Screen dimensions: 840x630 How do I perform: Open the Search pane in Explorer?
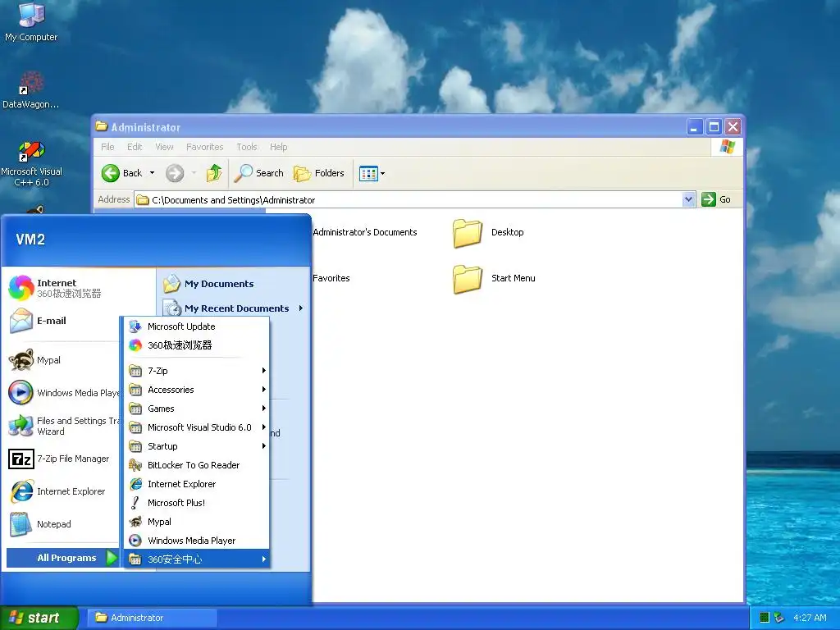(259, 173)
